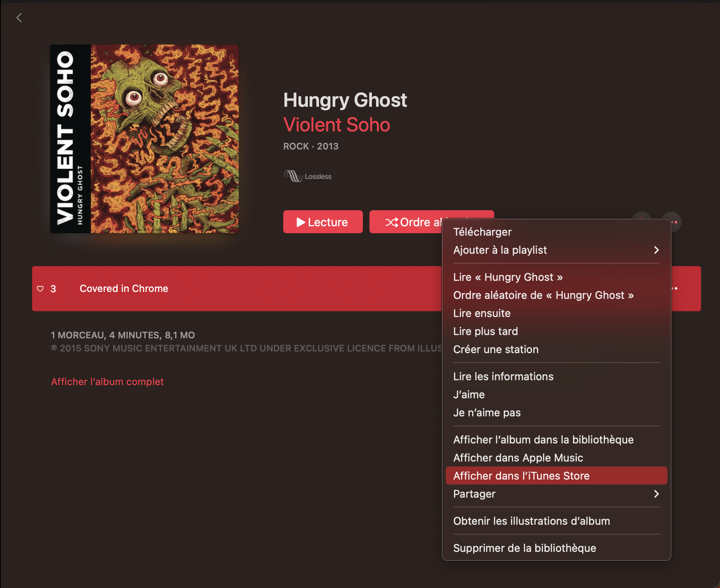Expand the Ajouter à la playlist submenu
720x588 pixels.
[x=556, y=250]
